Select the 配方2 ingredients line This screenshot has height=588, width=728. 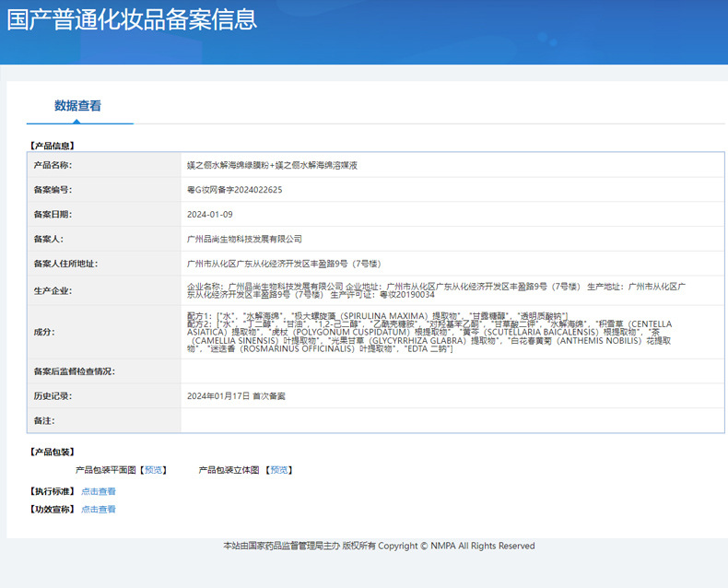pos(429,336)
